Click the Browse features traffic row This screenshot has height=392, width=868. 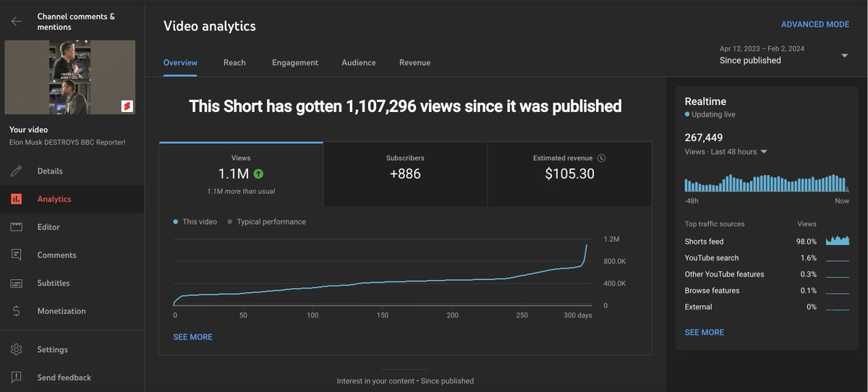click(x=767, y=291)
